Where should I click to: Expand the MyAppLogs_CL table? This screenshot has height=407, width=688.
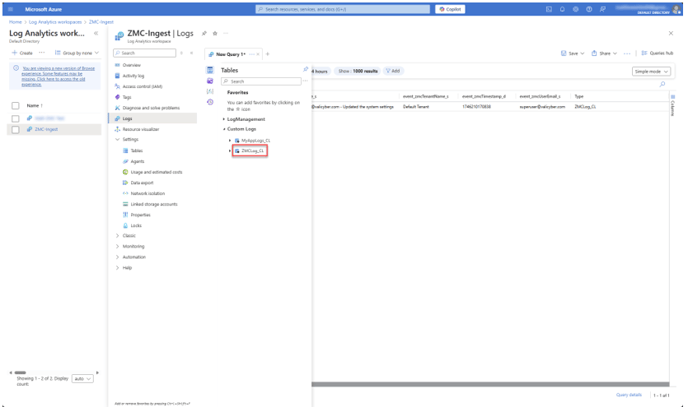[229, 140]
